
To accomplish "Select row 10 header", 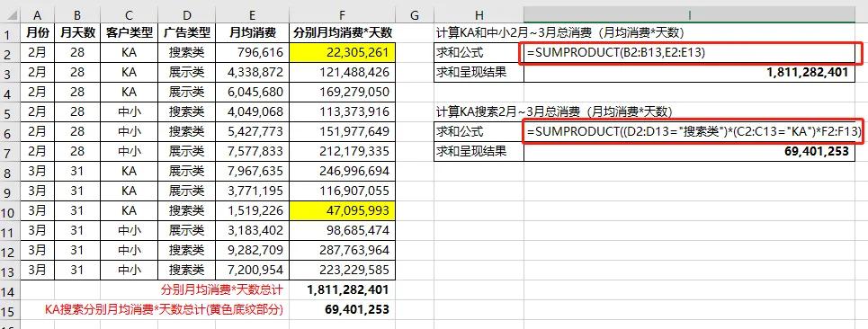I will tap(10, 210).
